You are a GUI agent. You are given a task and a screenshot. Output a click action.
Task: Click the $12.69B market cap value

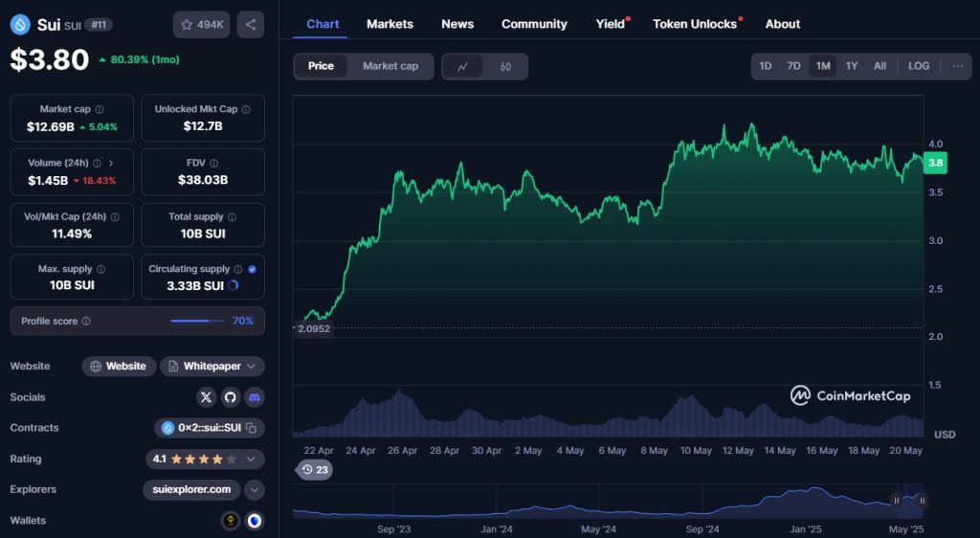click(50, 127)
